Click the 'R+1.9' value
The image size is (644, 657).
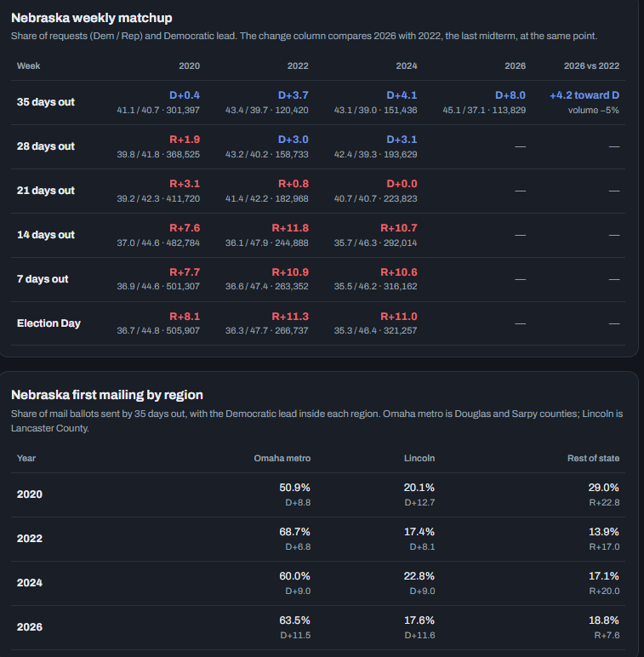(x=185, y=140)
